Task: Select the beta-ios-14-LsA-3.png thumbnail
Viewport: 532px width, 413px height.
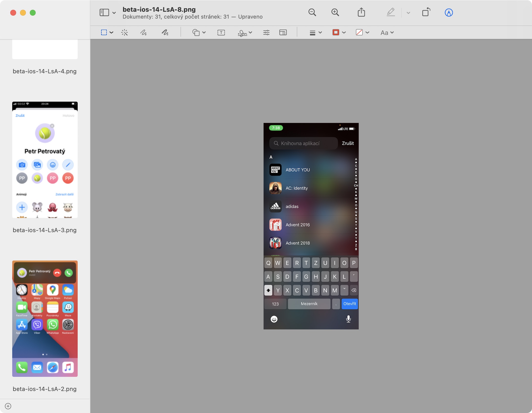Action: 45,160
